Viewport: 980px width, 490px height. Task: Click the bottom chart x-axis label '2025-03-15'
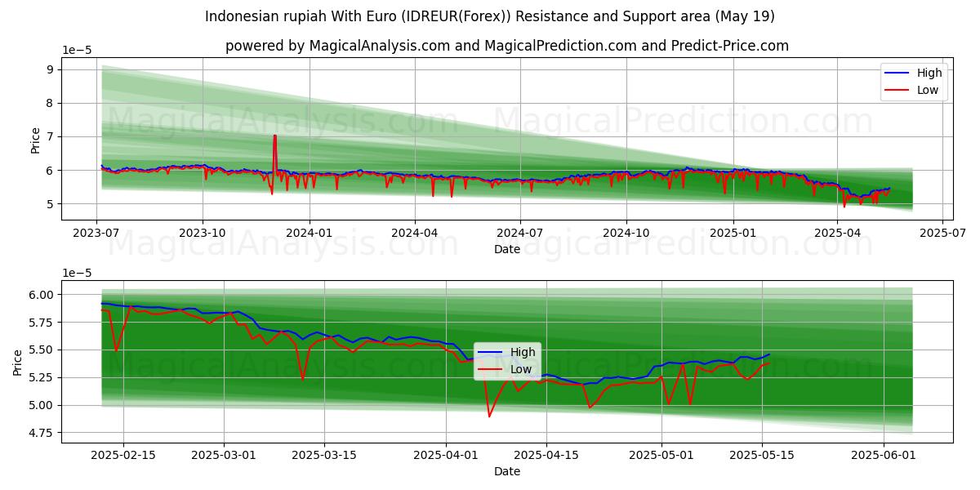coord(324,456)
